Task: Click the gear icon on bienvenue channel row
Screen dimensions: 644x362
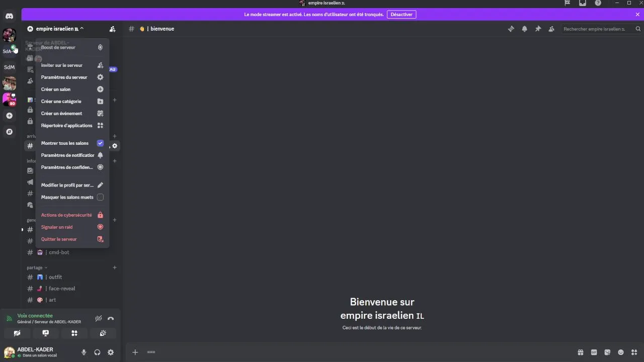Action: 115,146
